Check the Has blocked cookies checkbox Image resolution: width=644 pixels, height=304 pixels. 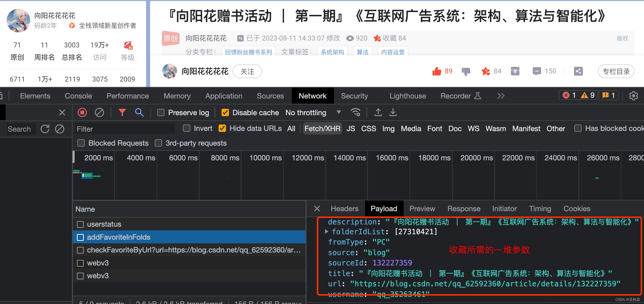[x=578, y=128]
